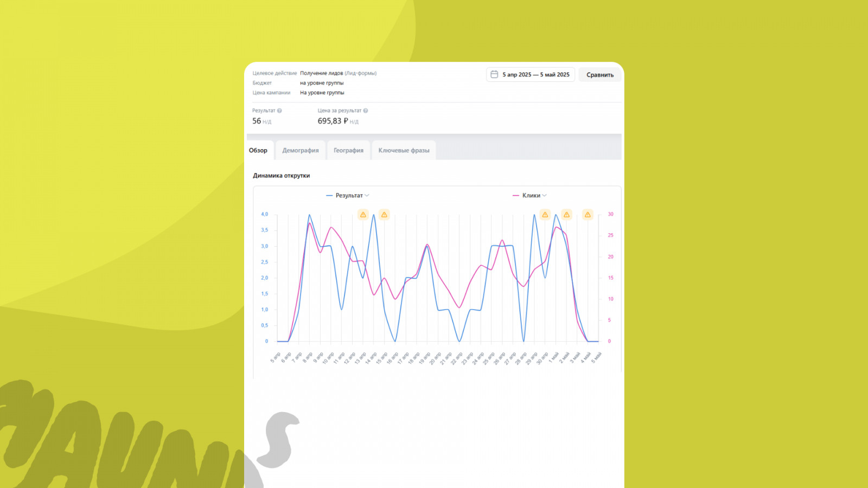This screenshot has width=868, height=488.
Task: Click the help icon next to Цена за результат
Action: [x=366, y=111]
